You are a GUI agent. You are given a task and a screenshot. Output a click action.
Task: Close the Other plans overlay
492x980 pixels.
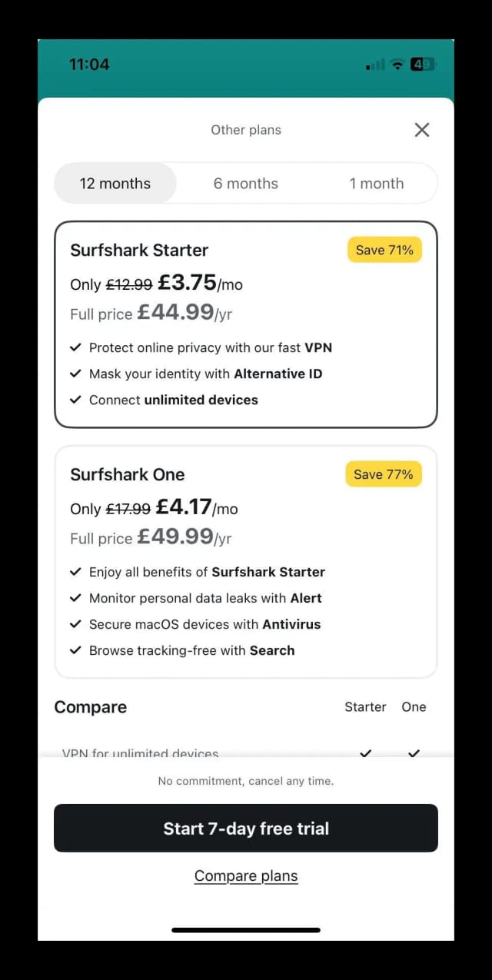tap(421, 129)
